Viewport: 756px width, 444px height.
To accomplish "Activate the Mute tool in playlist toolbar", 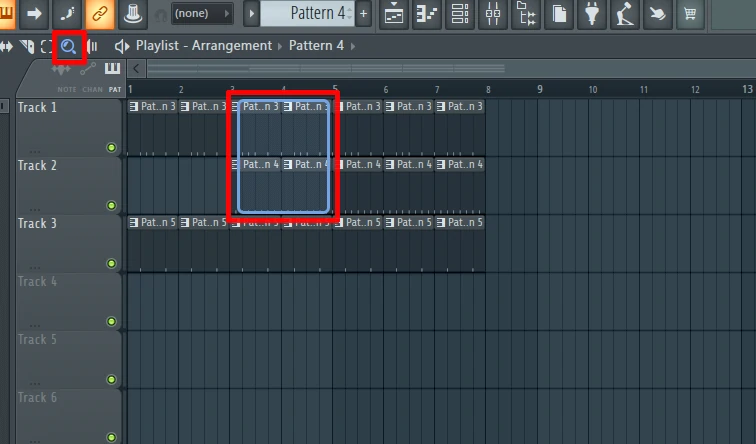I will (26, 46).
